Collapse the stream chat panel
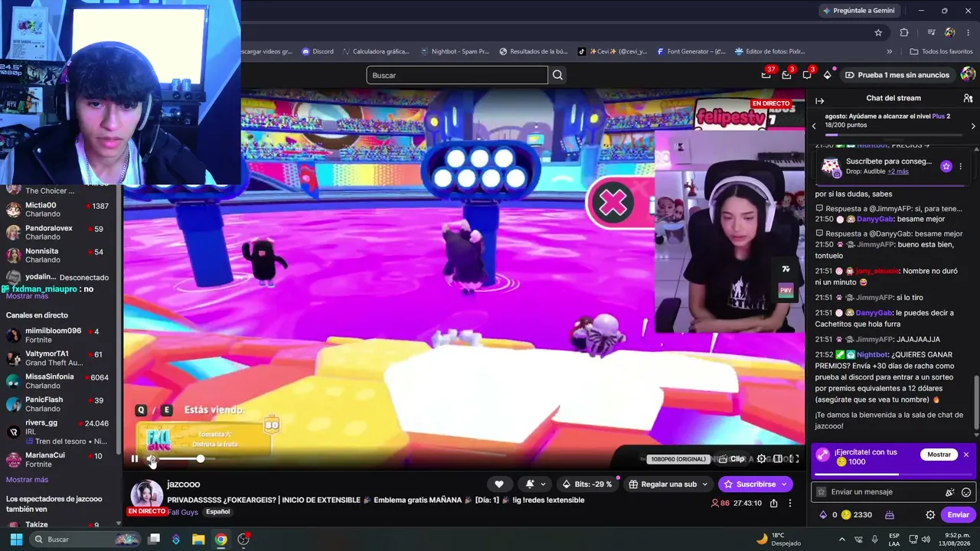Screen dimensions: 980x551 click(819, 100)
